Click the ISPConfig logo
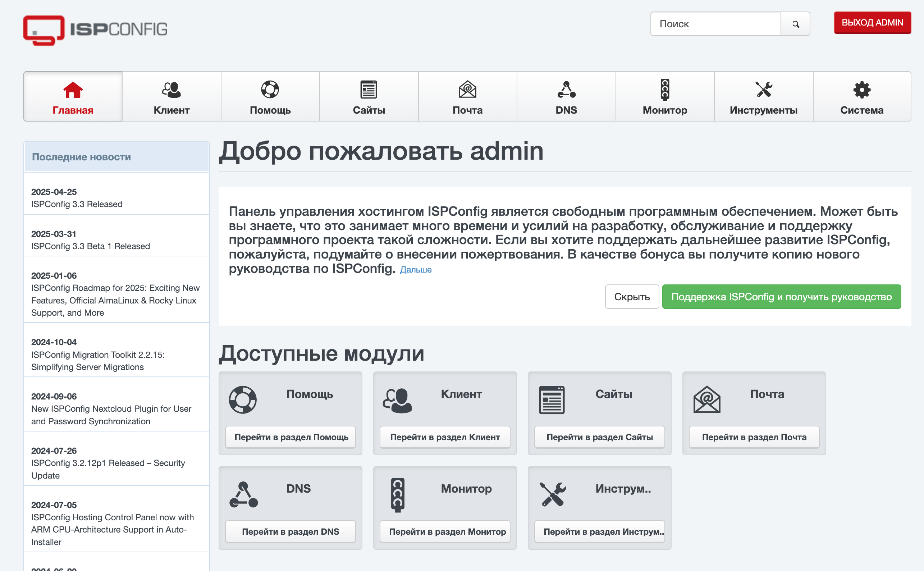The image size is (924, 571). (x=95, y=30)
